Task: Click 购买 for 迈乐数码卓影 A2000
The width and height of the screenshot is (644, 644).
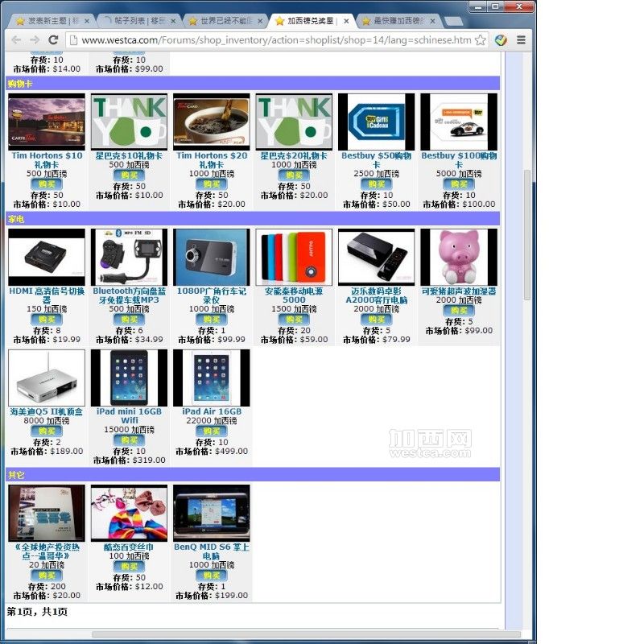Action: point(376,319)
